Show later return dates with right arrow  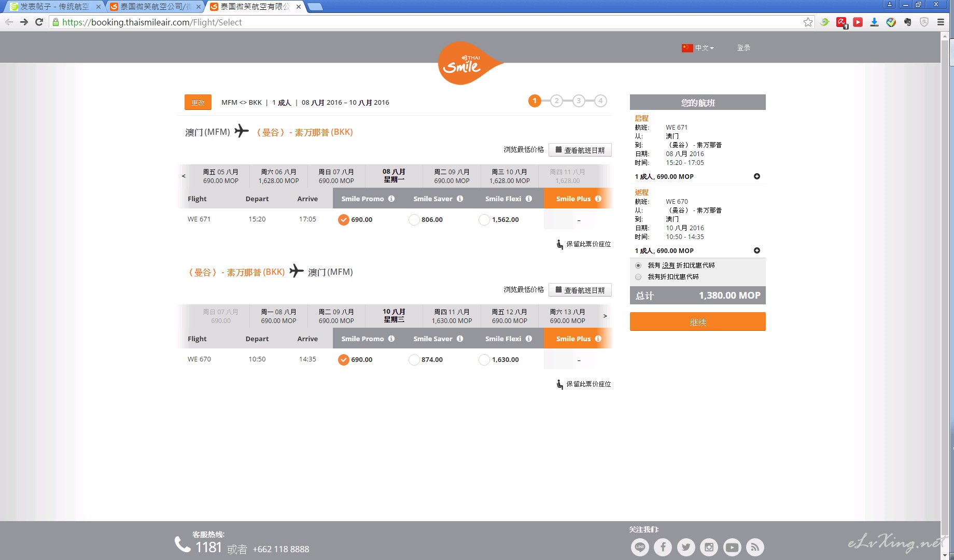coord(605,316)
